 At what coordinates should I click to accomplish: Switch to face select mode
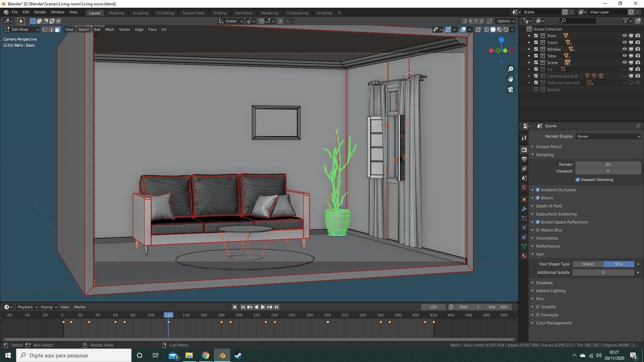pyautogui.click(x=58, y=29)
